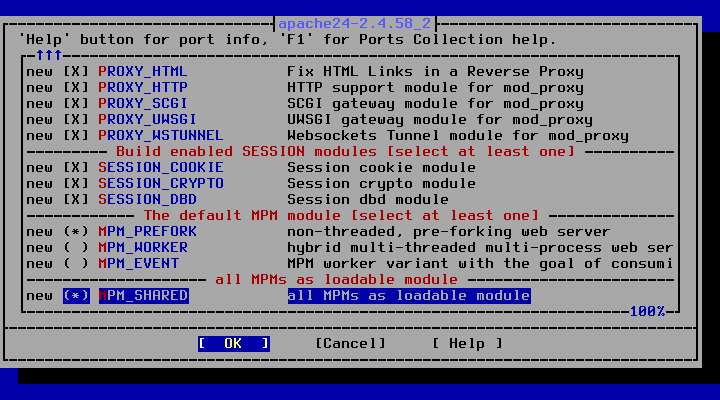Click 'UWSGI gateway module for mod_proxy' description

pos(440,120)
